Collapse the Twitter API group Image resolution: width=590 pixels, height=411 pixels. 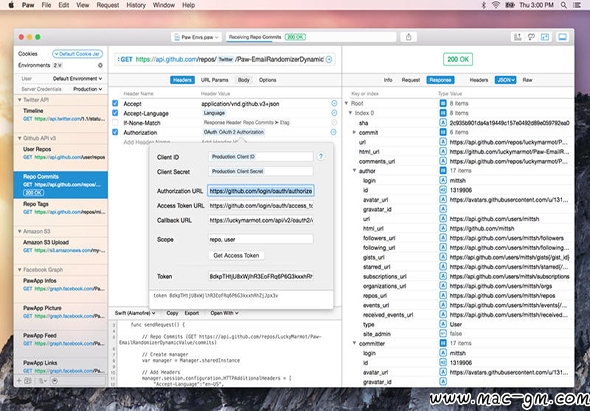(x=20, y=100)
